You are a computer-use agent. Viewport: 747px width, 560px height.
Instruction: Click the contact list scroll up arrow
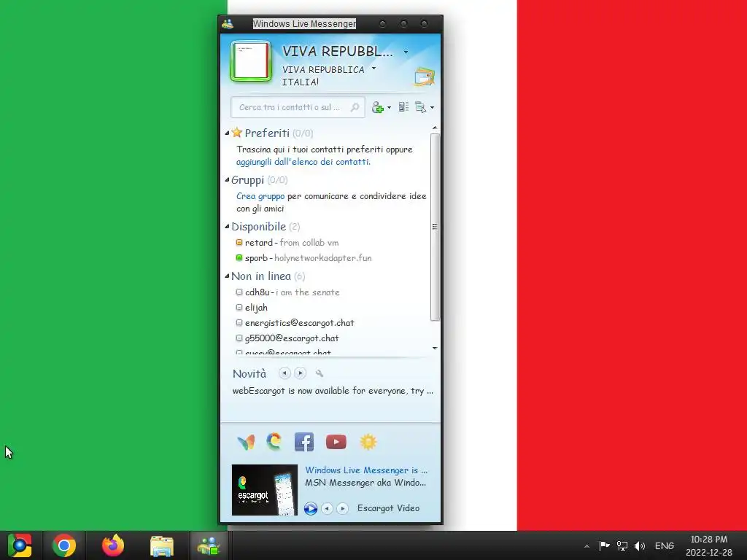[435, 128]
